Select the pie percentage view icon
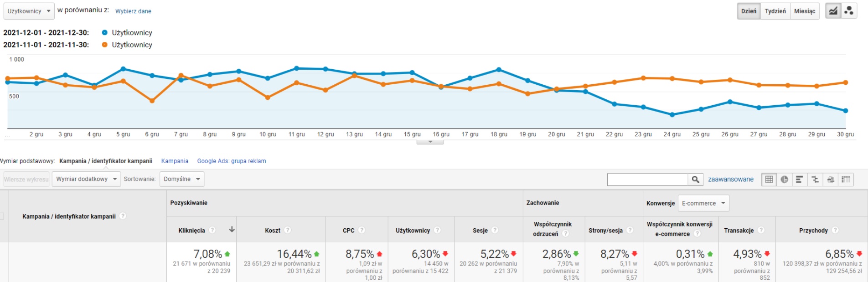Viewport: 868px width, 282px height. point(784,179)
